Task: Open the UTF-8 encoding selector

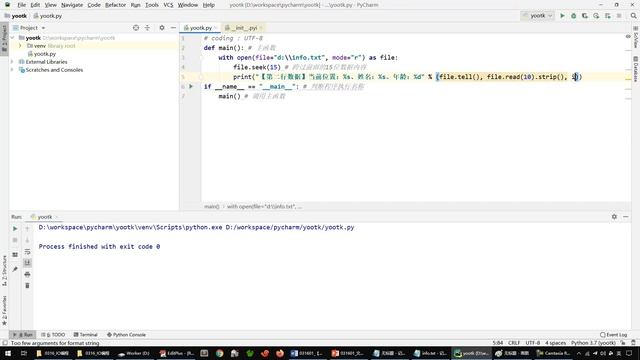Action: pyautogui.click(x=533, y=343)
